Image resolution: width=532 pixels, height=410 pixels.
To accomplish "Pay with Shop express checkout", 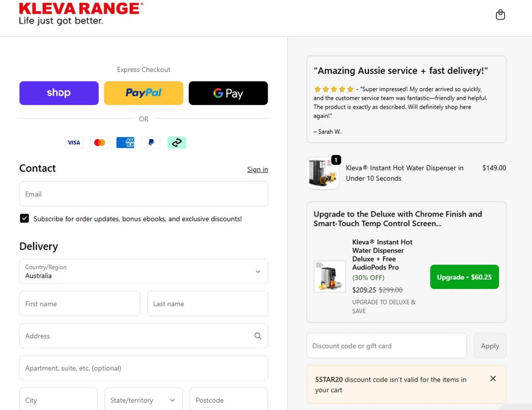I will [x=59, y=93].
